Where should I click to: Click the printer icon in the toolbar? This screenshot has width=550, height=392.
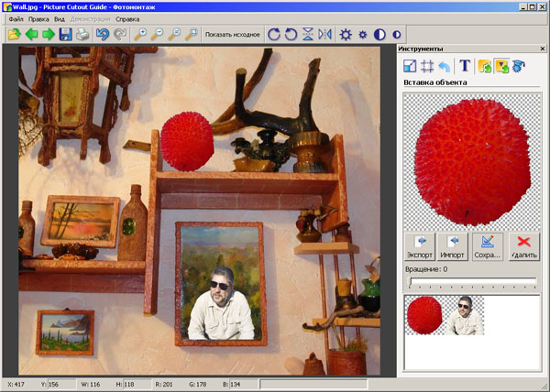point(83,35)
